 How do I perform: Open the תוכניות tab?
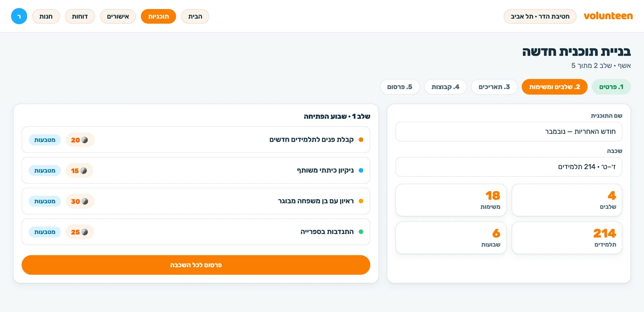pos(158,17)
